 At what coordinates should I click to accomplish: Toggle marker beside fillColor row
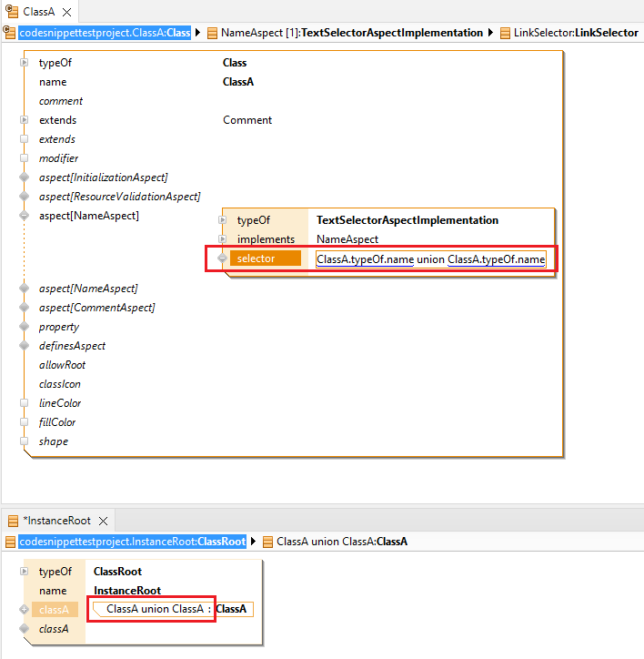24,422
